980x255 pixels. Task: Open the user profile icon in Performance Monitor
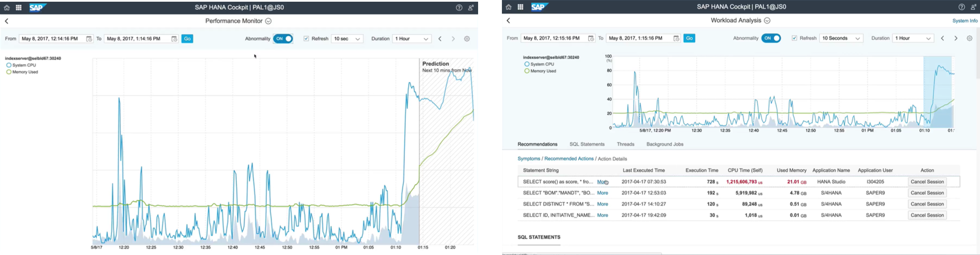[x=471, y=8]
